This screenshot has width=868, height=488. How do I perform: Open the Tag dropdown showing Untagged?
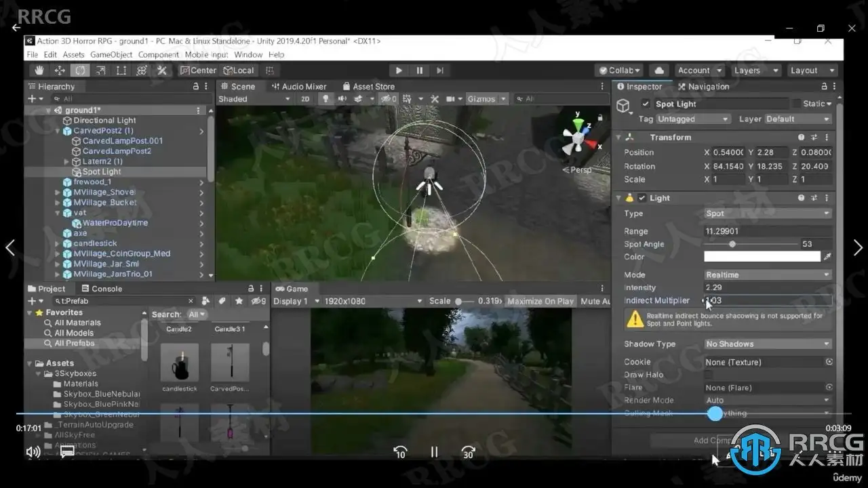point(694,119)
